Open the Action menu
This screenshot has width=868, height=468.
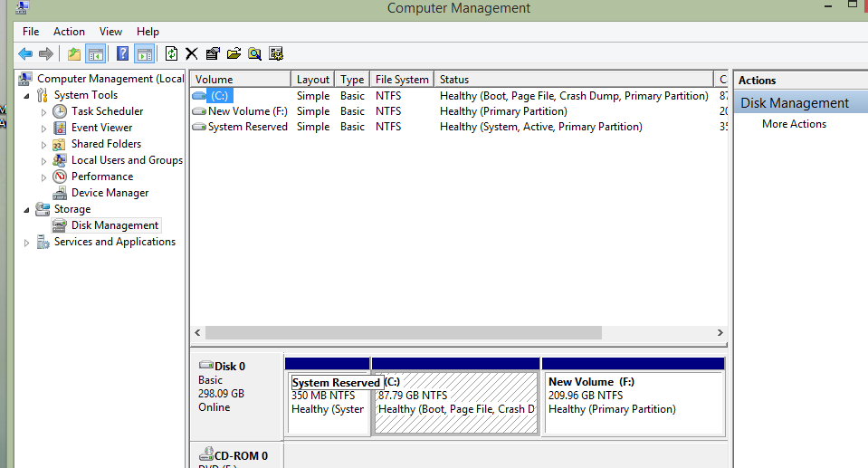pyautogui.click(x=69, y=32)
